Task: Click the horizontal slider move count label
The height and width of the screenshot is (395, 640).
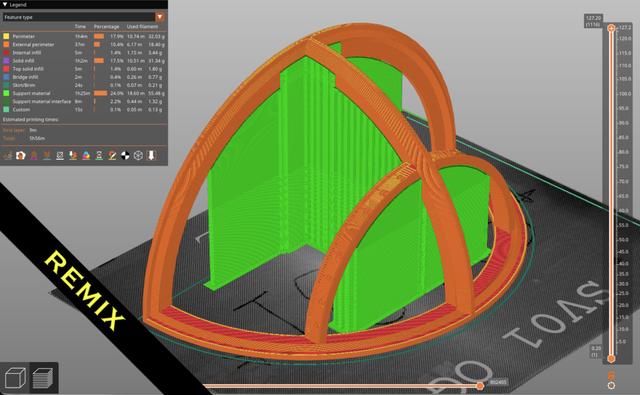Action: (x=498, y=382)
